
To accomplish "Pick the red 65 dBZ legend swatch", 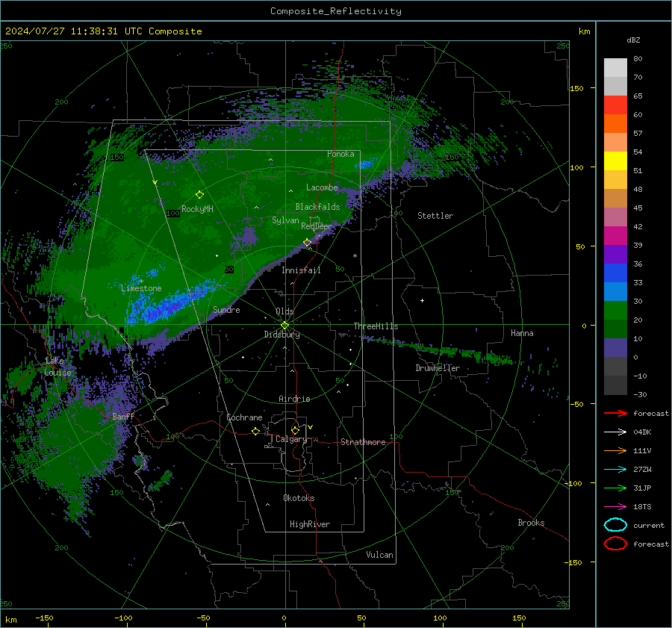I will 615,105.
